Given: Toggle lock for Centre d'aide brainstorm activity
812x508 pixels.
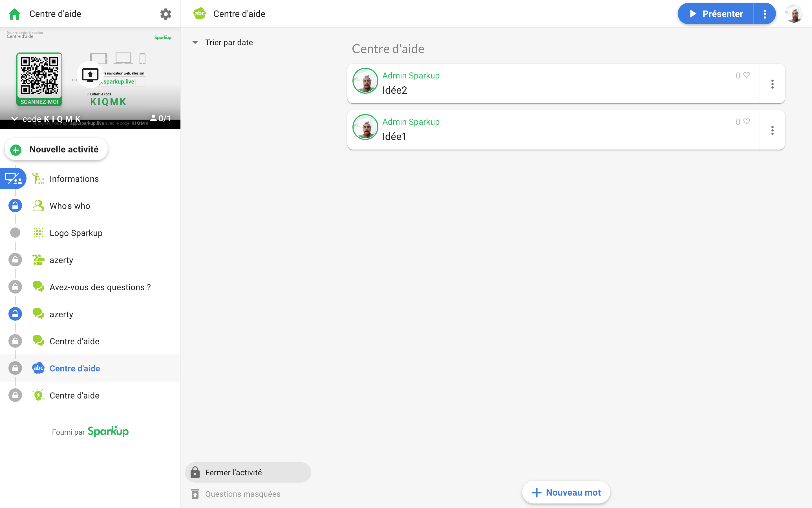Looking at the screenshot, I should pos(15,395).
